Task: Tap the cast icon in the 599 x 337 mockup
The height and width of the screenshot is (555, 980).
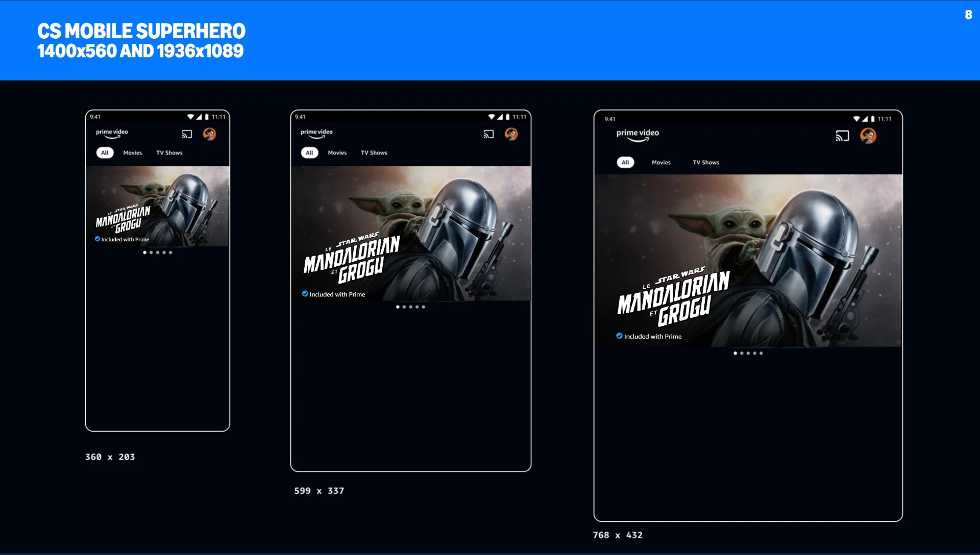Action: click(x=488, y=134)
